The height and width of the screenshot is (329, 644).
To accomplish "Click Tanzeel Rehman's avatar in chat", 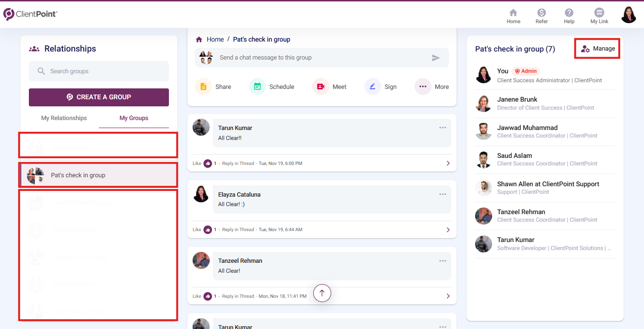I will click(201, 260).
